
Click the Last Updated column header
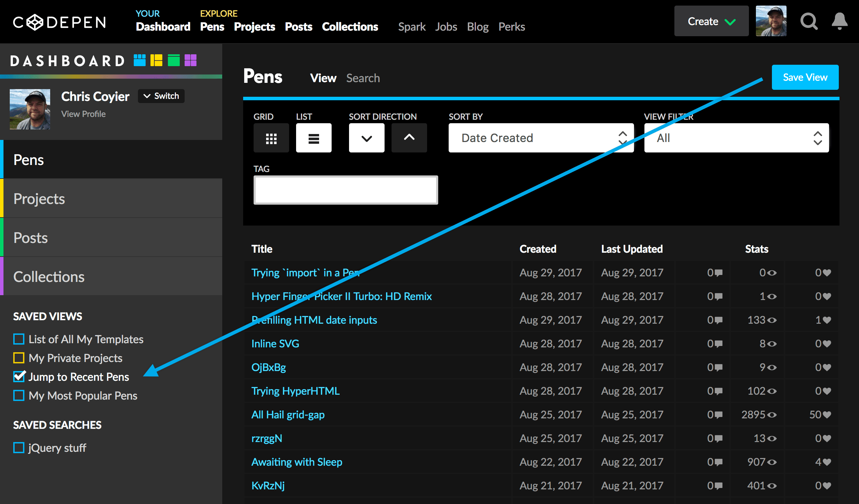(632, 249)
